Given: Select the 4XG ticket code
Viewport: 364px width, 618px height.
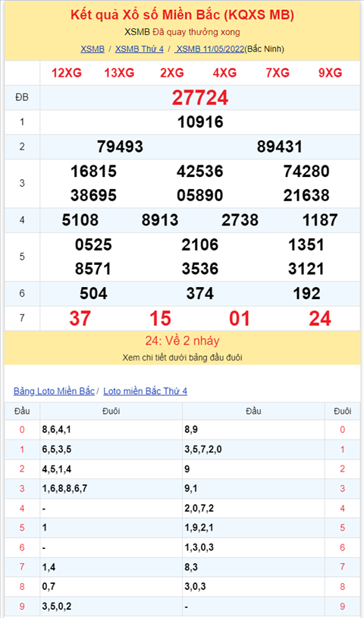Looking at the screenshot, I should (x=224, y=73).
